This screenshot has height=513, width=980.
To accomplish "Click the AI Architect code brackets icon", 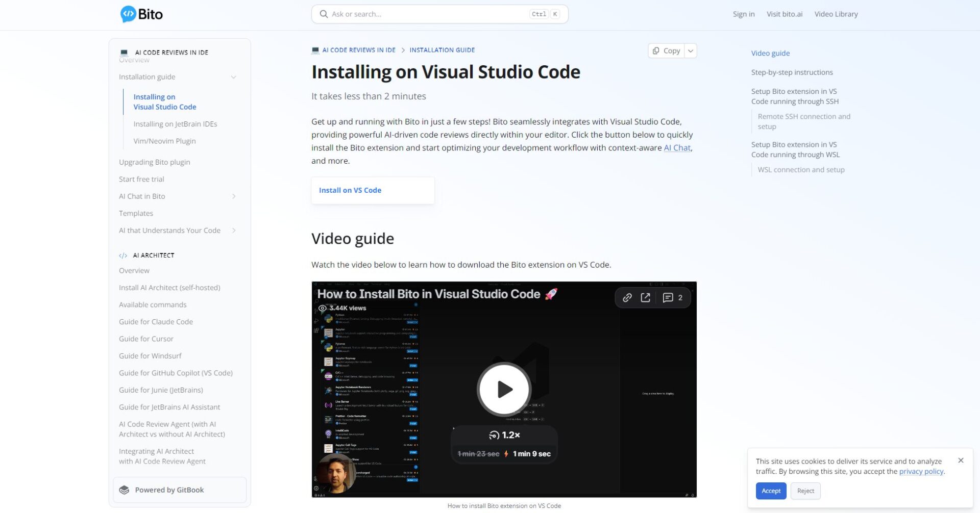I will pyautogui.click(x=122, y=255).
